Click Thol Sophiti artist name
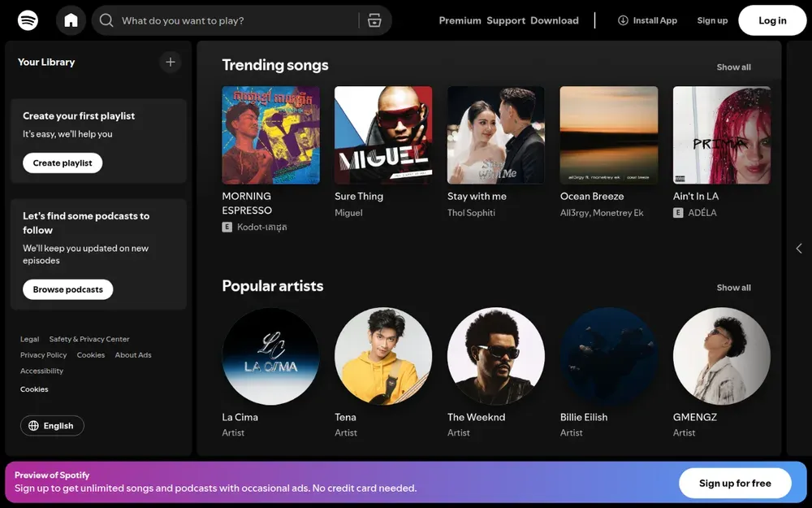 point(471,212)
